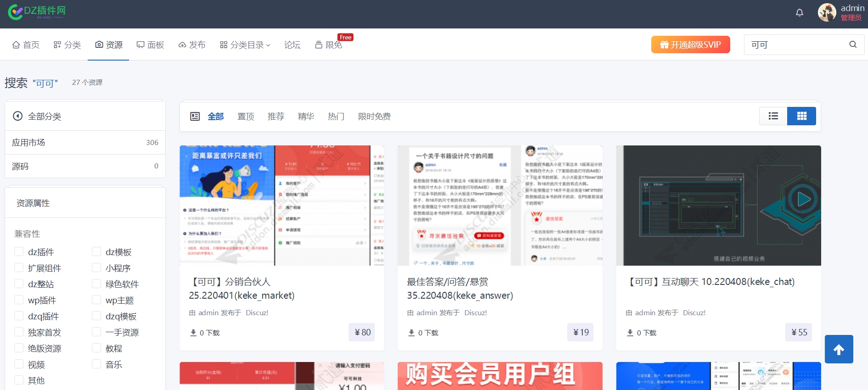
Task: Check the 绿色软件 option
Action: (x=96, y=284)
